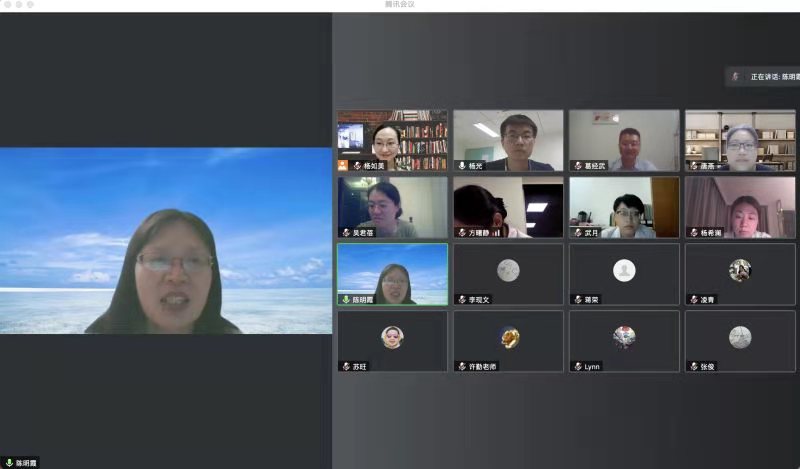800x469 pixels.
Task: Select the top-right tile with white bookshelves
Action: tap(739, 140)
